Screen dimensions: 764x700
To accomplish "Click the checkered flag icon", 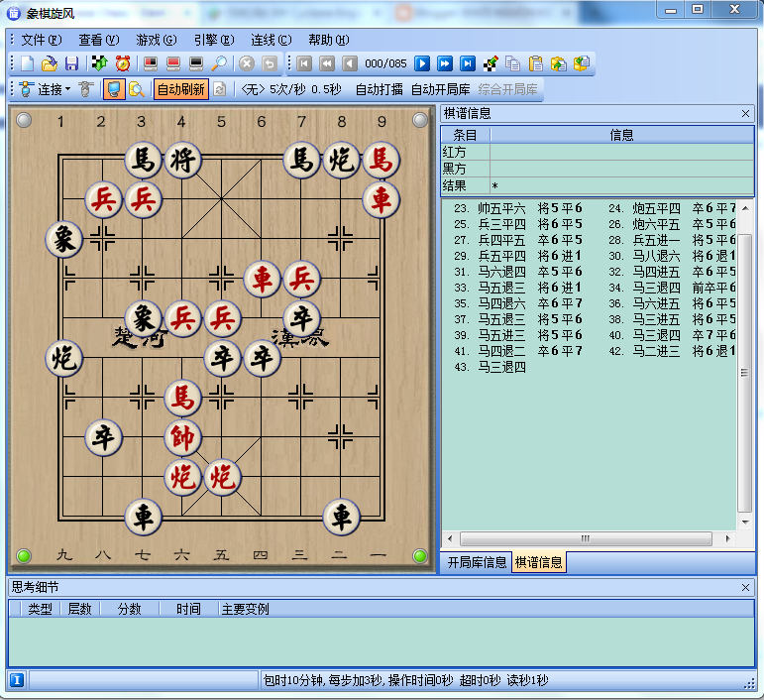I will click(x=491, y=63).
